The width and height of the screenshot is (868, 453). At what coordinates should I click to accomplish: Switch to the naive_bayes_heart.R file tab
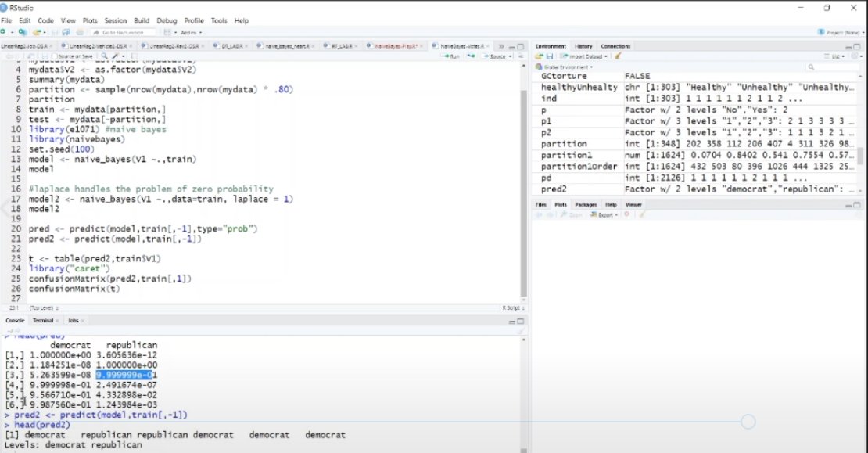[x=286, y=46]
